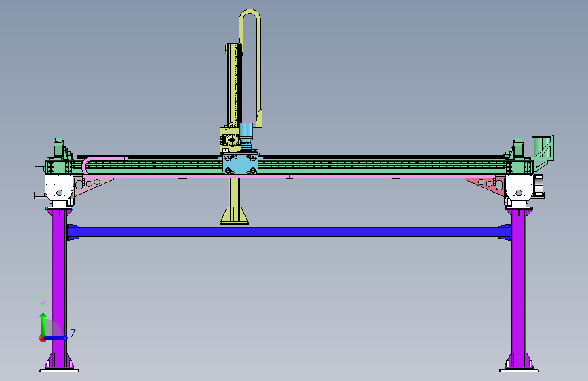This screenshot has width=588, height=381.
Task: Click the 'Y' axis label
Action: click(x=42, y=305)
